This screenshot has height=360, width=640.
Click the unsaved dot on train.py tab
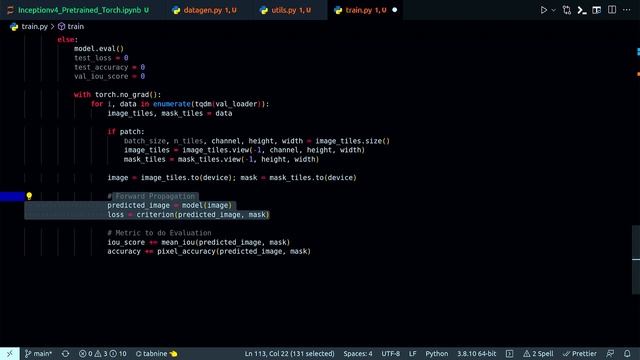[394, 10]
